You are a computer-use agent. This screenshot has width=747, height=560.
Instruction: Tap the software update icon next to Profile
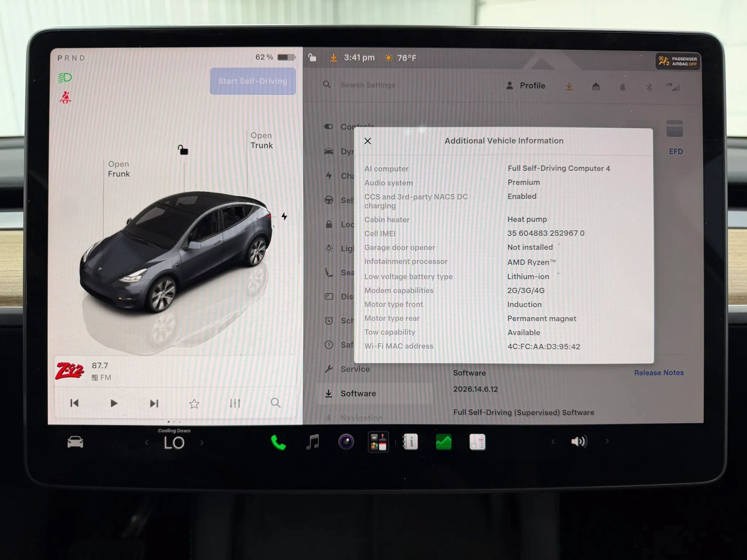pos(569,86)
